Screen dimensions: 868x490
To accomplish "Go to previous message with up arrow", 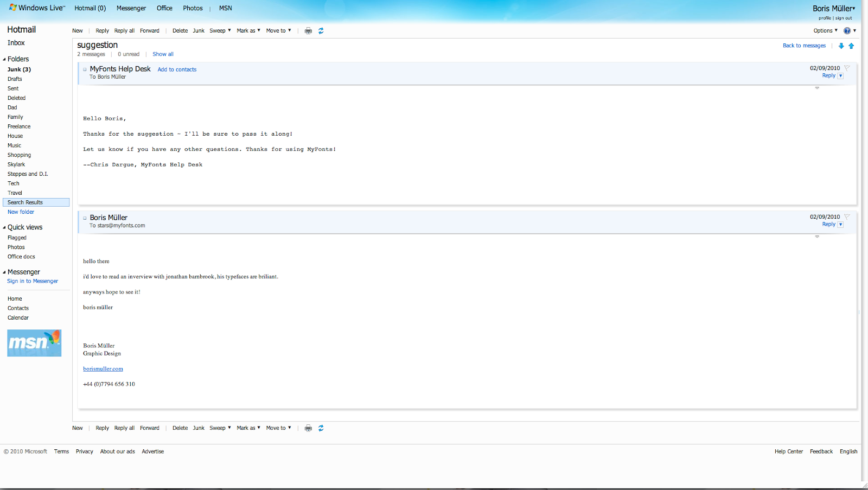I will (851, 46).
